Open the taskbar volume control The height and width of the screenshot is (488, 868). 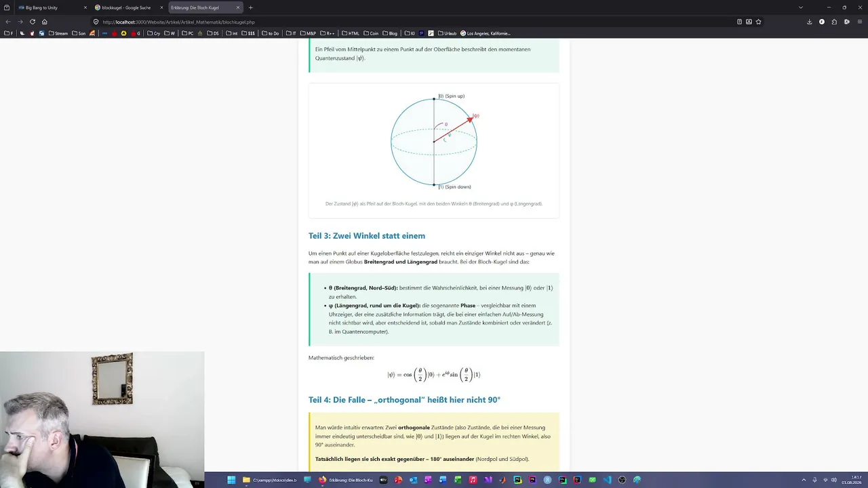tap(833, 480)
